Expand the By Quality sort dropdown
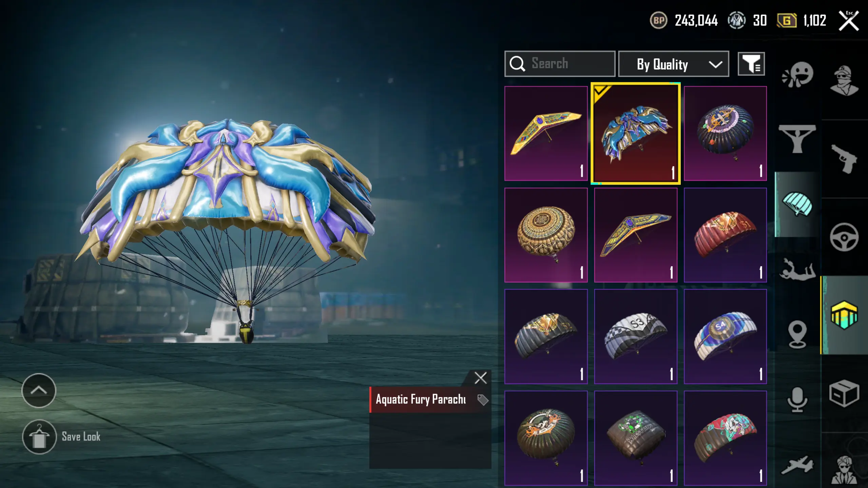 pyautogui.click(x=673, y=64)
